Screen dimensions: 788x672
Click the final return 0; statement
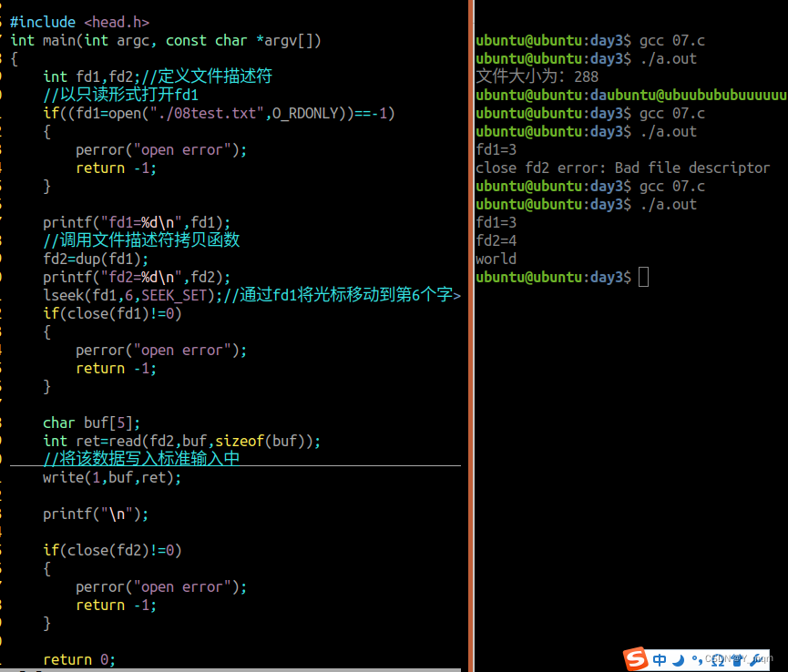(x=79, y=659)
